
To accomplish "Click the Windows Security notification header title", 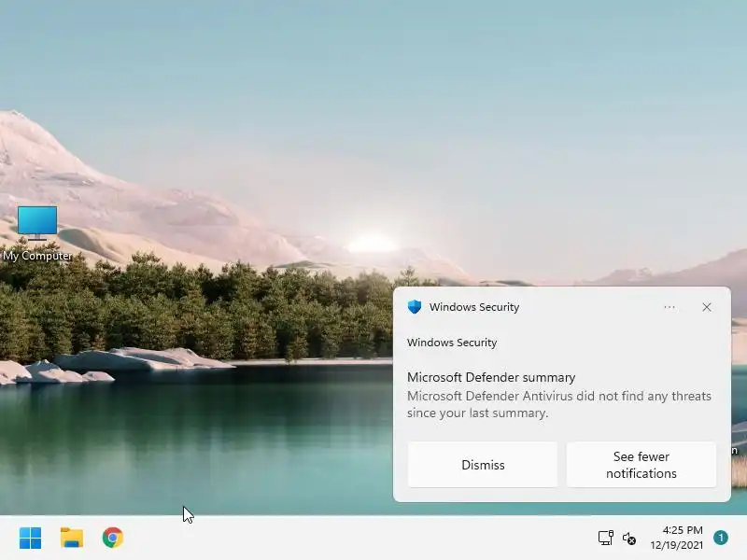I will (474, 307).
